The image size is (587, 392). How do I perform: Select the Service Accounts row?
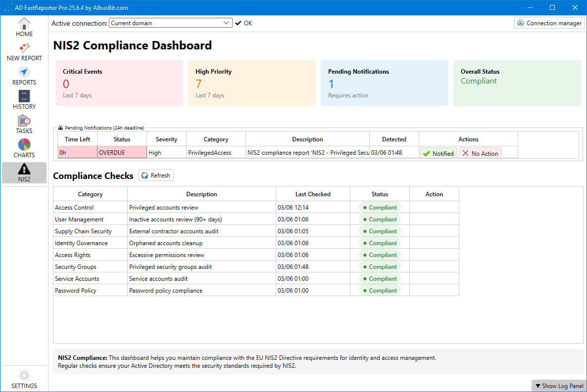256,279
